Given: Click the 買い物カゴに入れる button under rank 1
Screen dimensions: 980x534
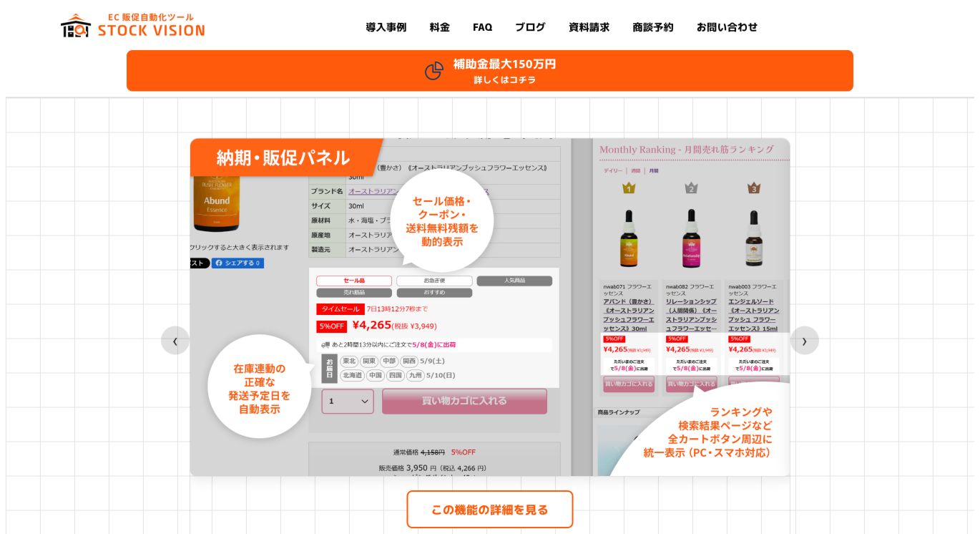Looking at the screenshot, I should (629, 384).
